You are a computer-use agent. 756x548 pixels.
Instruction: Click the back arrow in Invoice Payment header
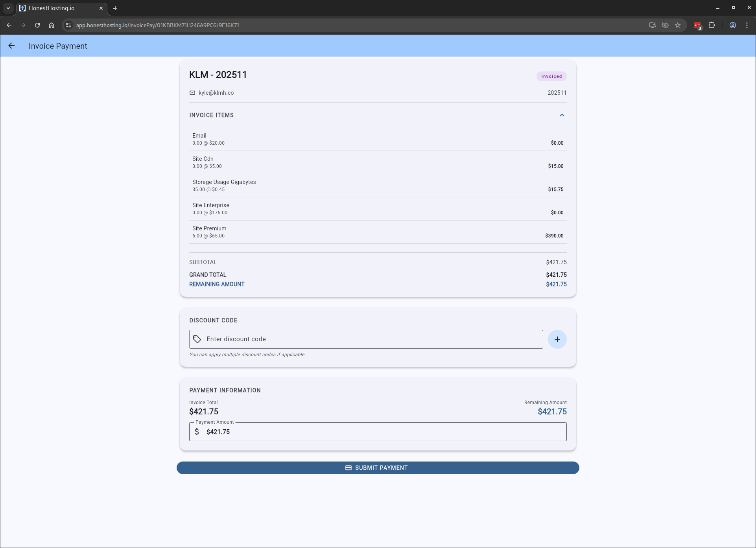[11, 46]
